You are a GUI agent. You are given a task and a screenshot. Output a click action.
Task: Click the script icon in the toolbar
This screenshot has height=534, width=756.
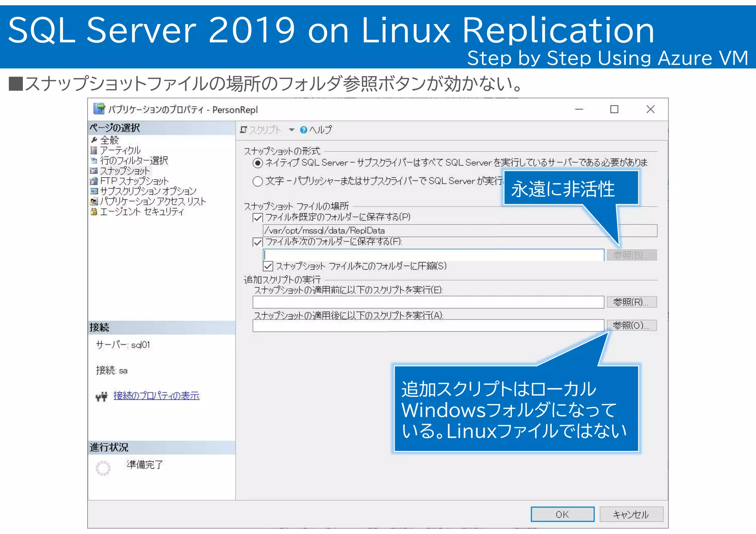(x=243, y=130)
